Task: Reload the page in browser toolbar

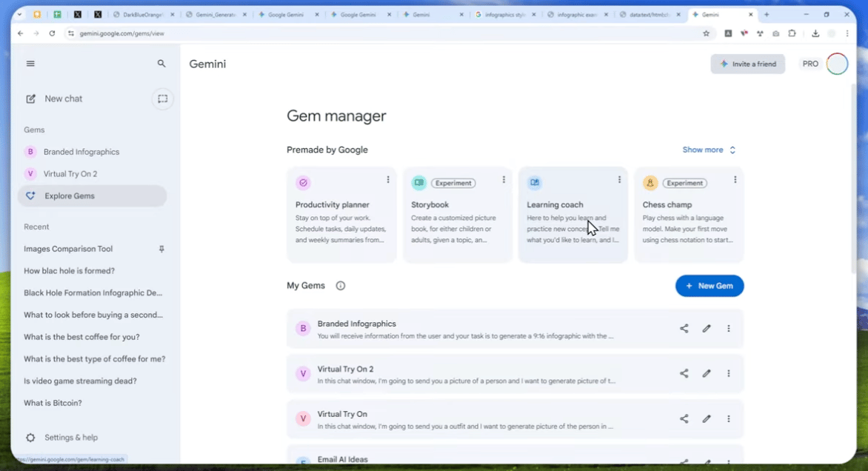Action: tap(52, 33)
